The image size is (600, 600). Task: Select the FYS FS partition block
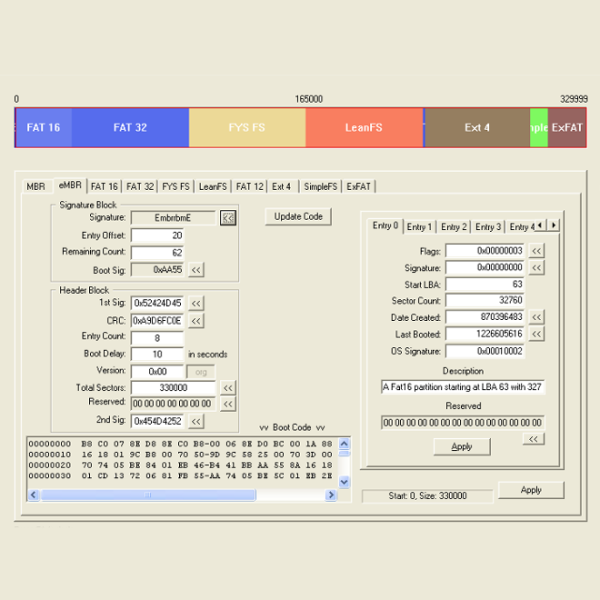[x=247, y=128]
